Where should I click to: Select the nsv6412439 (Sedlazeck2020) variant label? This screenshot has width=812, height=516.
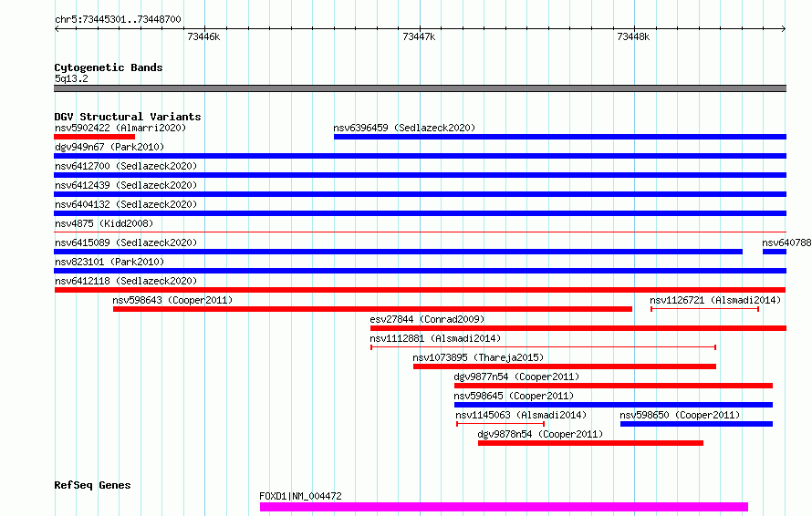126,185
